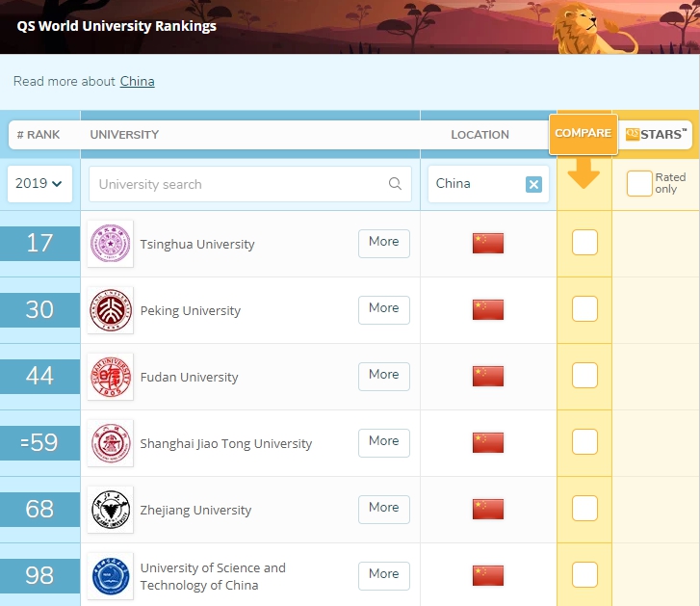This screenshot has height=606, width=700.
Task: Expand More for Zhejiang University
Action: point(383,509)
